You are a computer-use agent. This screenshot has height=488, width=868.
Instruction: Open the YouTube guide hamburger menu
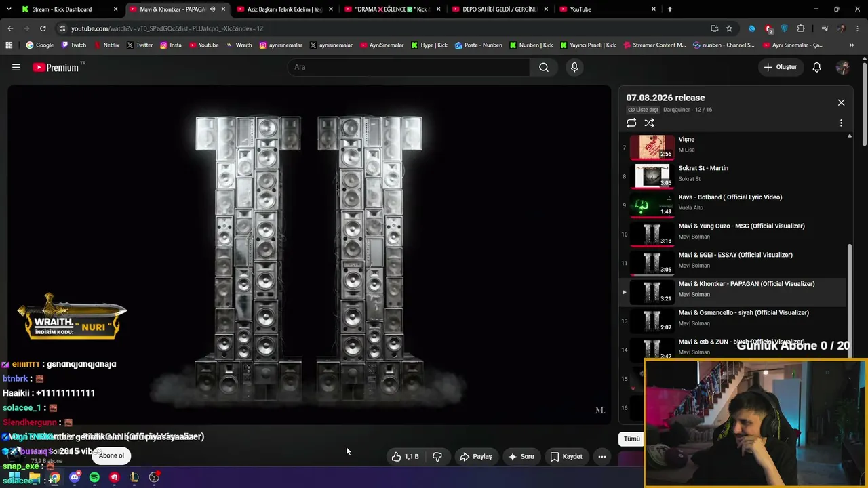coord(16,67)
